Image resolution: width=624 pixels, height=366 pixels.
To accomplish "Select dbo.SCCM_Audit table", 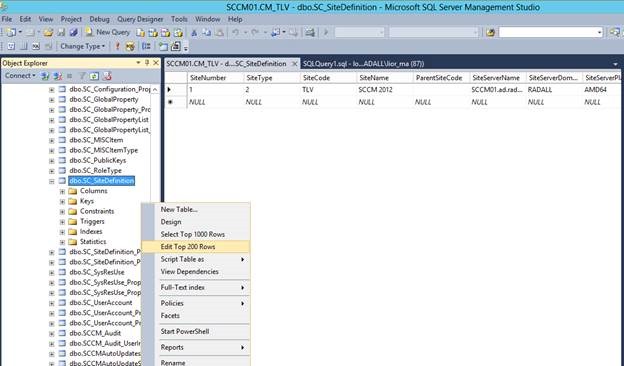I will pos(95,333).
